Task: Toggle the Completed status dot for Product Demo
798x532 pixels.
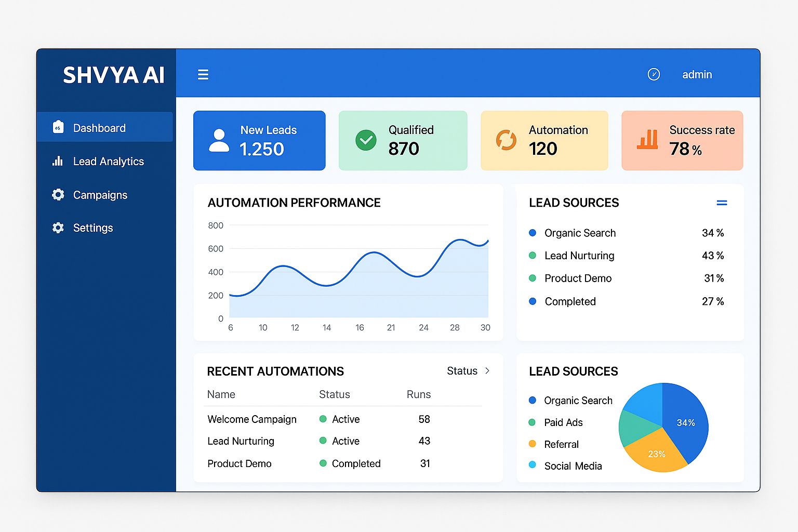Action: pos(323,463)
